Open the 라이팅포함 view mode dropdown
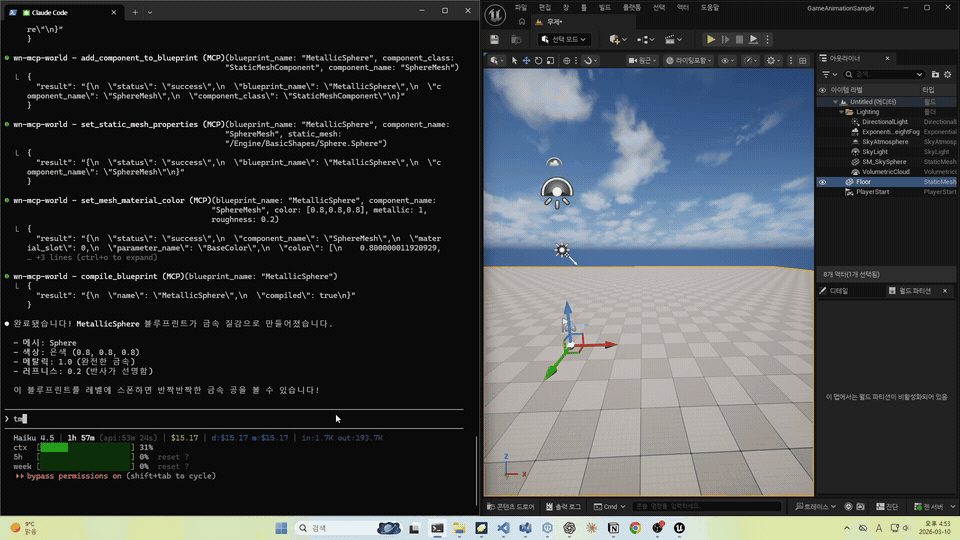 point(688,61)
